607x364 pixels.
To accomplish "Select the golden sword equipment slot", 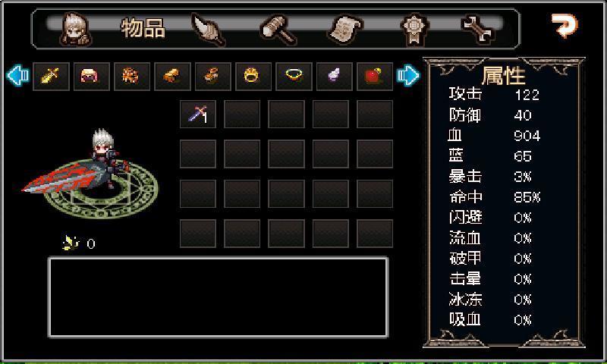I will point(51,76).
